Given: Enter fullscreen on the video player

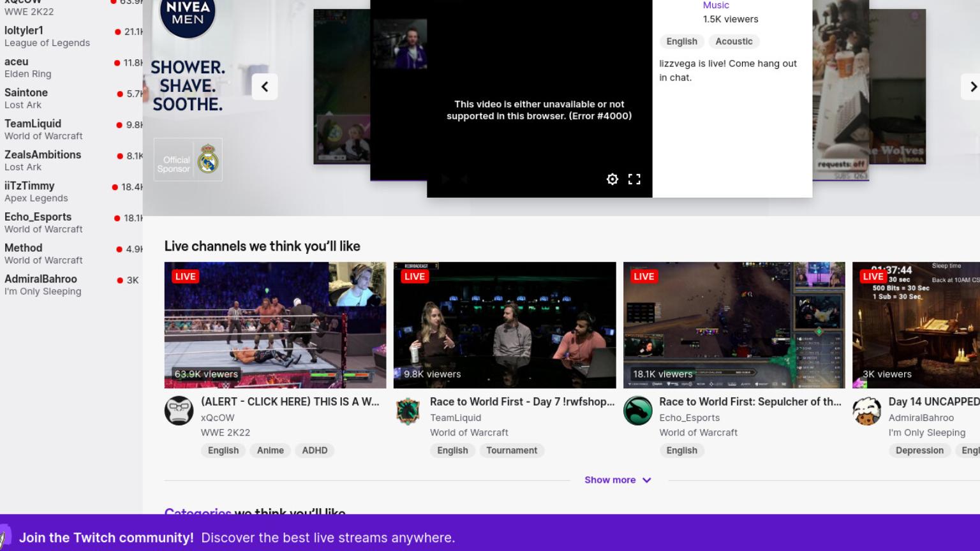Looking at the screenshot, I should 634,179.
